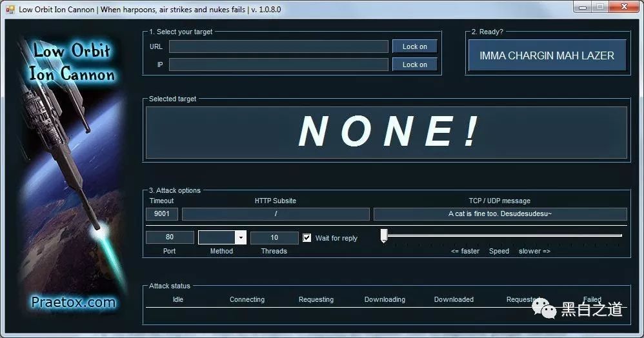Image resolution: width=644 pixels, height=338 pixels.
Task: Uncheck the Wait for reply checkbox
Action: tap(307, 238)
